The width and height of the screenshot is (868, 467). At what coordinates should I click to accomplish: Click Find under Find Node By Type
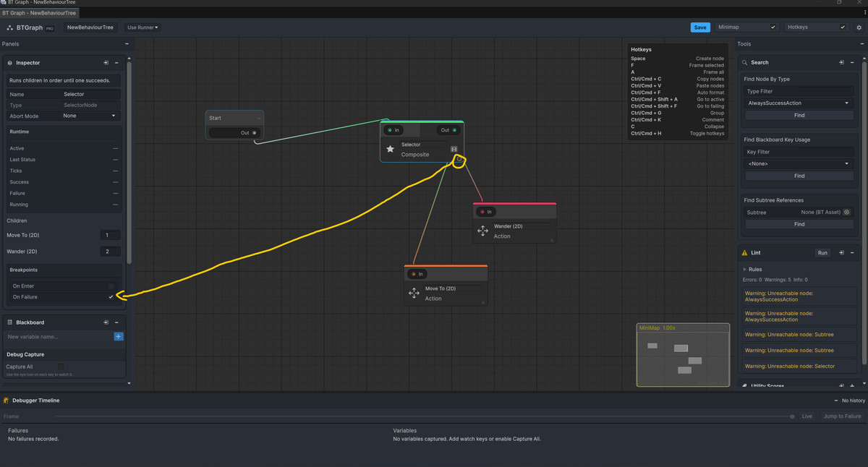point(799,115)
